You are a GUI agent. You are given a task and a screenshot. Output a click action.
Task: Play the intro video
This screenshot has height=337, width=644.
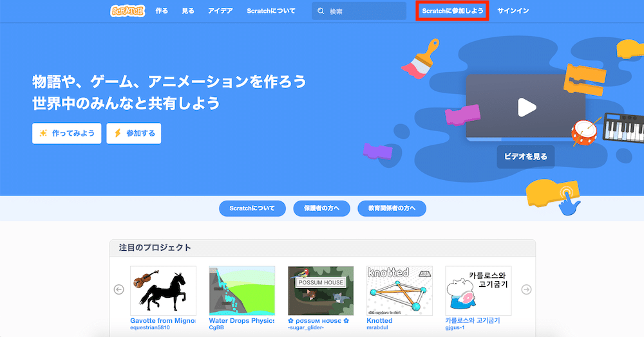tap(527, 107)
